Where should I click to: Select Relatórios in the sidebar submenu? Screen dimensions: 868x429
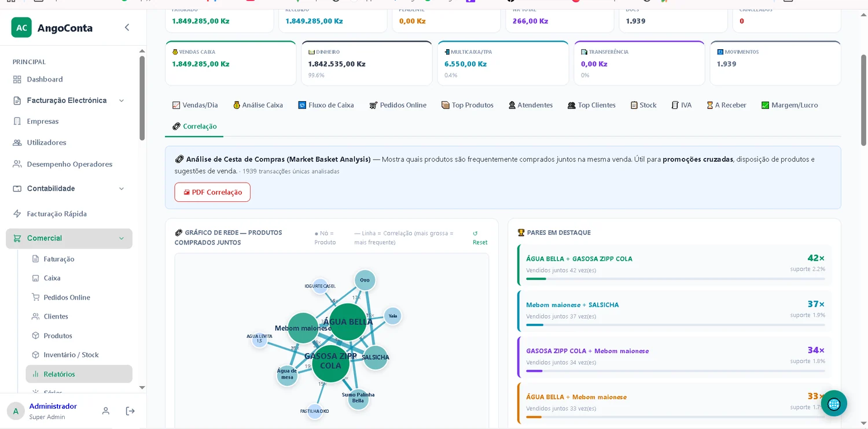(79, 374)
